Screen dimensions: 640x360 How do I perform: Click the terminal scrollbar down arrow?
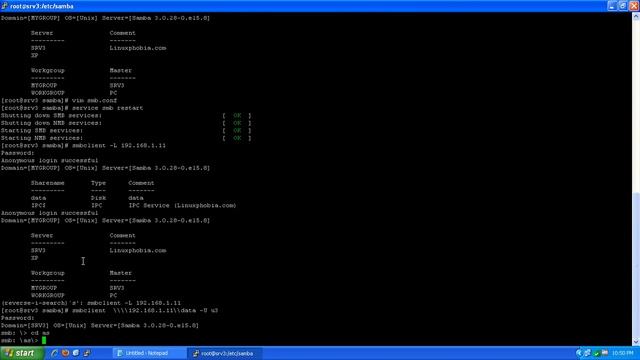[x=636, y=342]
